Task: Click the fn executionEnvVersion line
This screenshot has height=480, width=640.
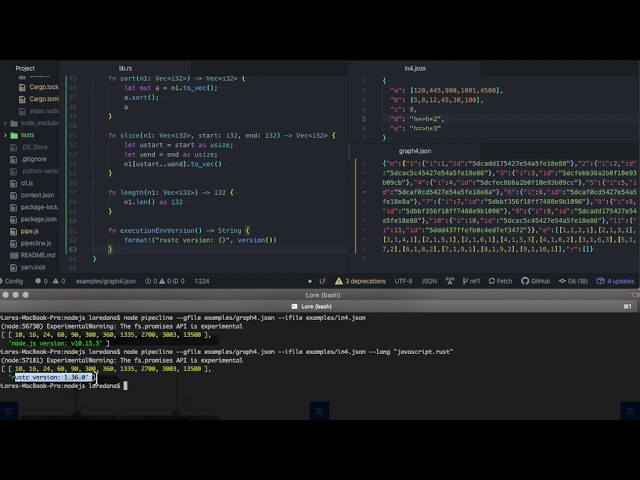Action: click(x=179, y=231)
